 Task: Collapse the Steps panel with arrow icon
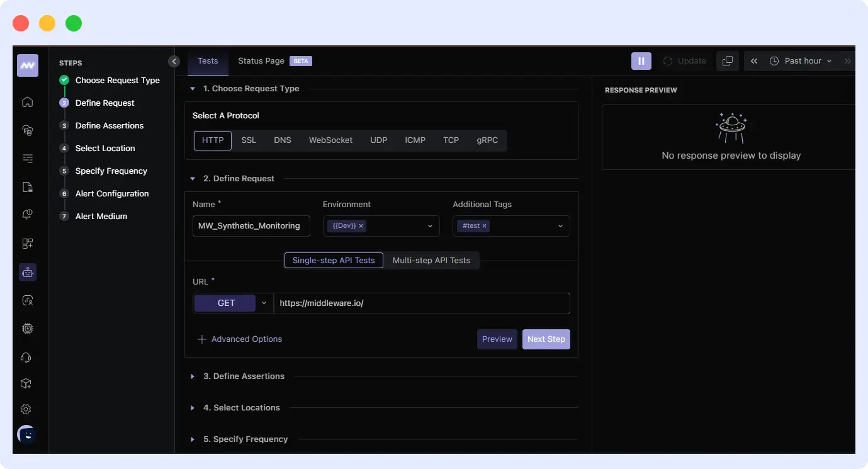174,61
